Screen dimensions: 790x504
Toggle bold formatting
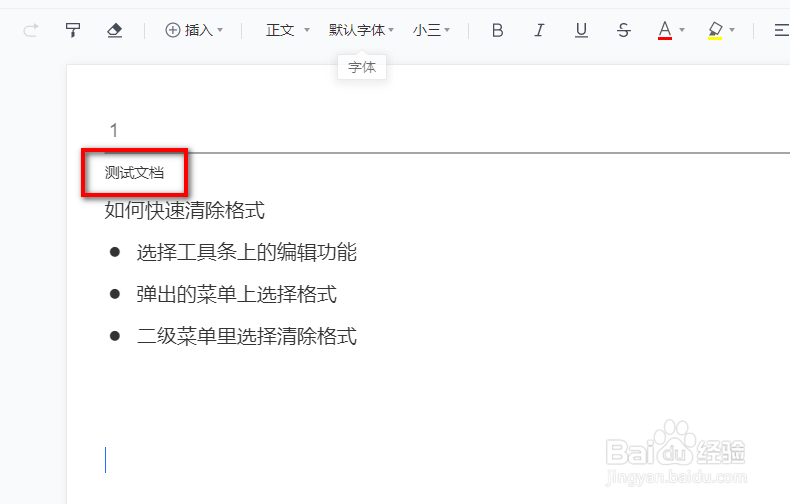(498, 30)
